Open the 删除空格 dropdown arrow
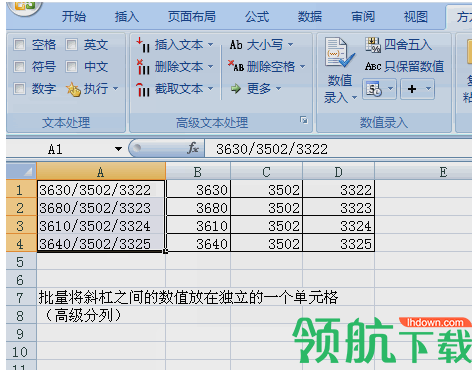The height and width of the screenshot is (370, 472). [x=303, y=66]
